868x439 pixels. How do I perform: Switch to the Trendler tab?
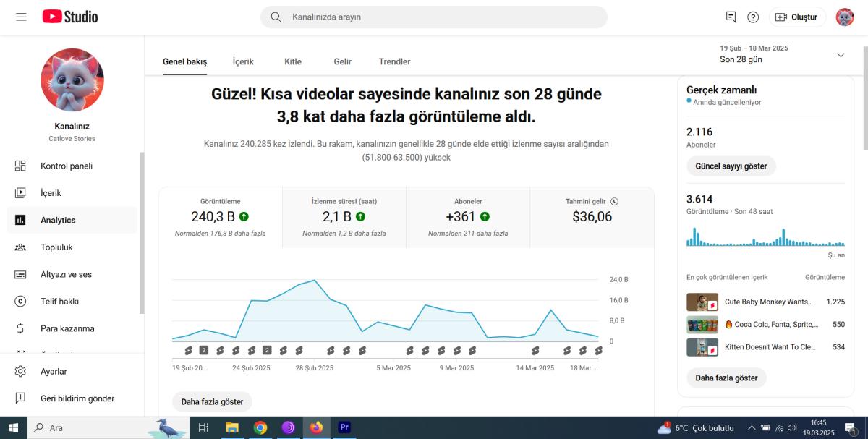395,61
